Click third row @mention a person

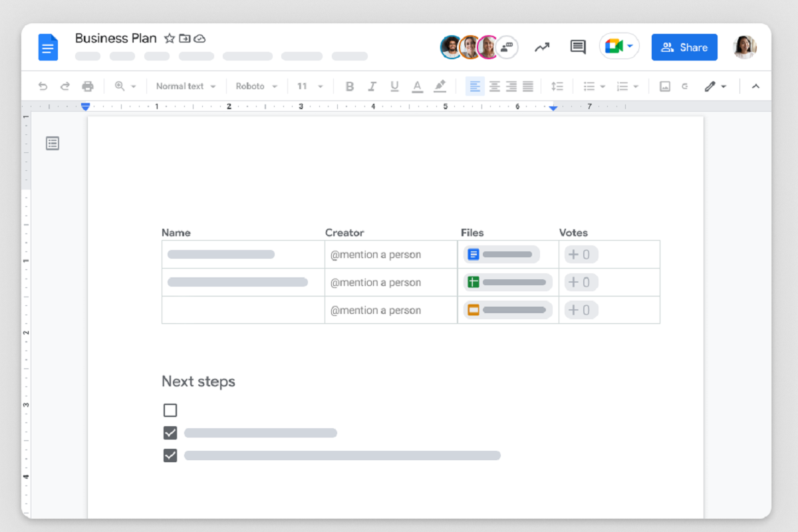click(x=376, y=311)
